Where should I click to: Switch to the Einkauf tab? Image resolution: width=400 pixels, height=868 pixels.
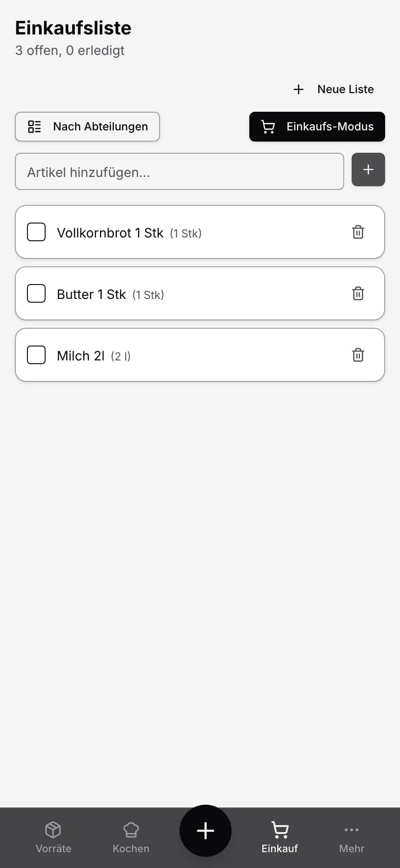pyautogui.click(x=280, y=836)
